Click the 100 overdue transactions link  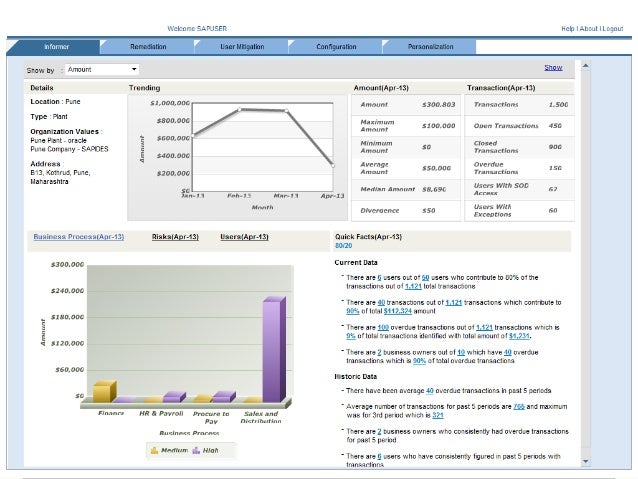click(x=383, y=327)
